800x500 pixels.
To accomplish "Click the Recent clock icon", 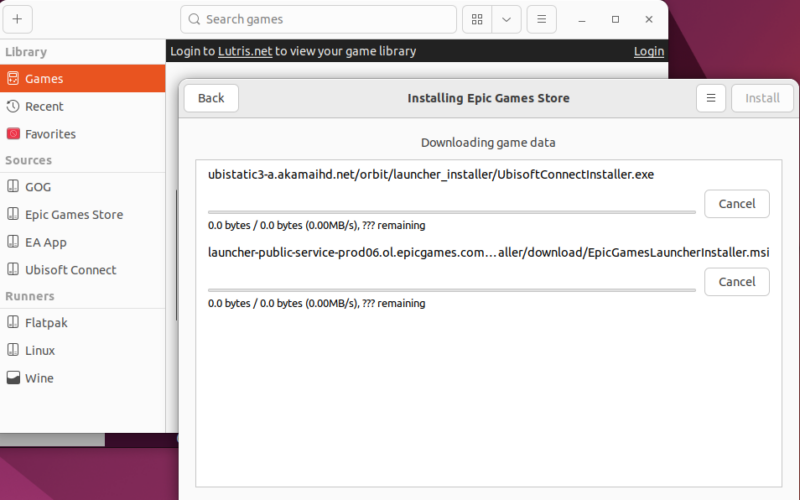I will point(13,106).
